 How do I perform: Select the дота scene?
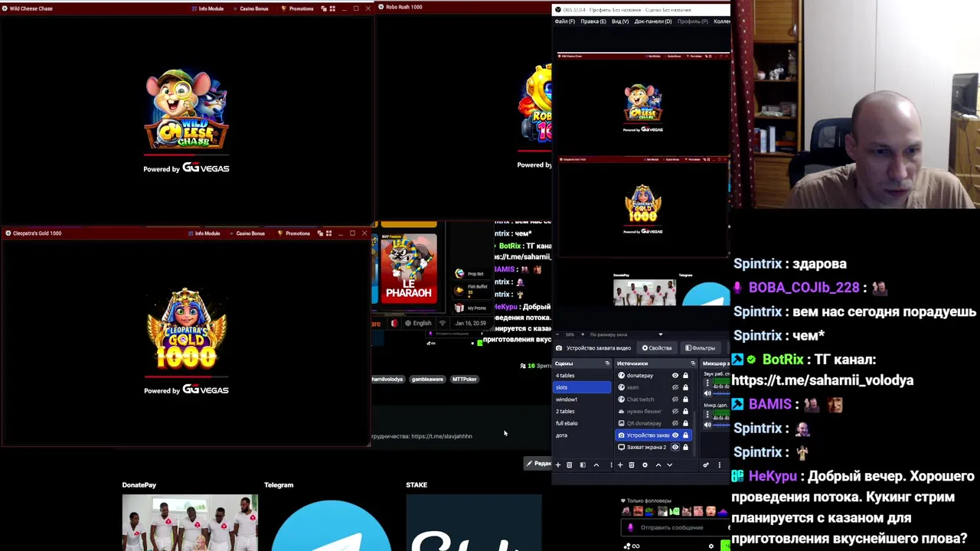(582, 435)
